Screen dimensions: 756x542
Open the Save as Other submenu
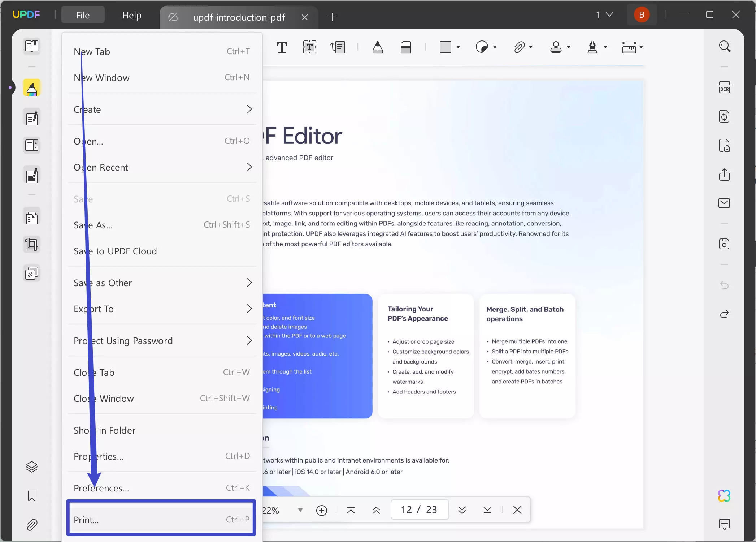[x=162, y=283]
